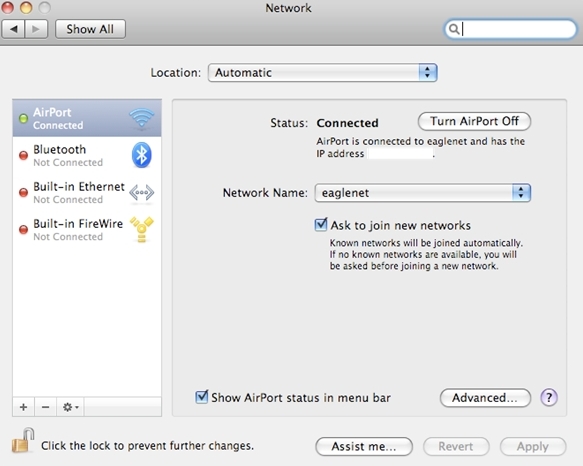583x466 pixels.
Task: Click the 'Connected' status text
Action: (347, 123)
